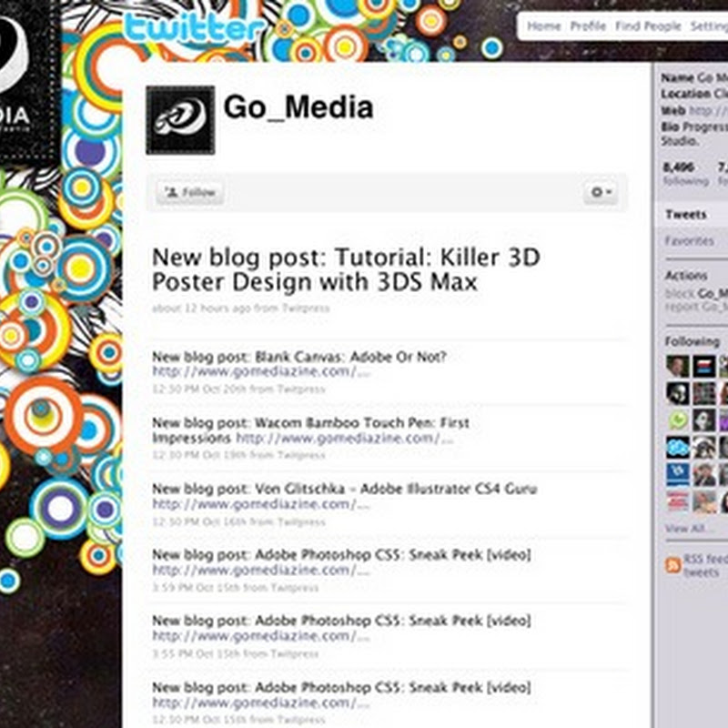Switch to the Tweets sidebar tab
Screen dimensions: 728x728
coord(686,215)
